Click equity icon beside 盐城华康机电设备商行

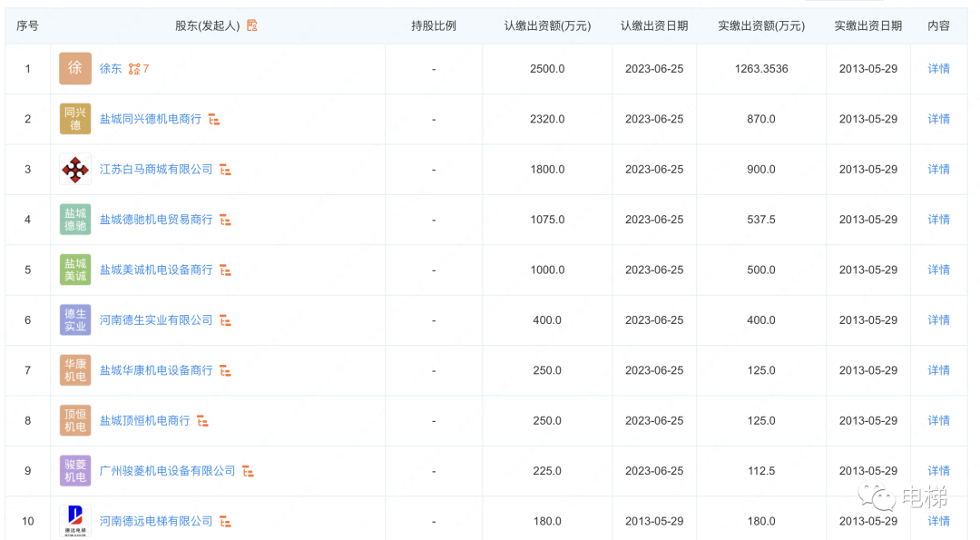(225, 370)
